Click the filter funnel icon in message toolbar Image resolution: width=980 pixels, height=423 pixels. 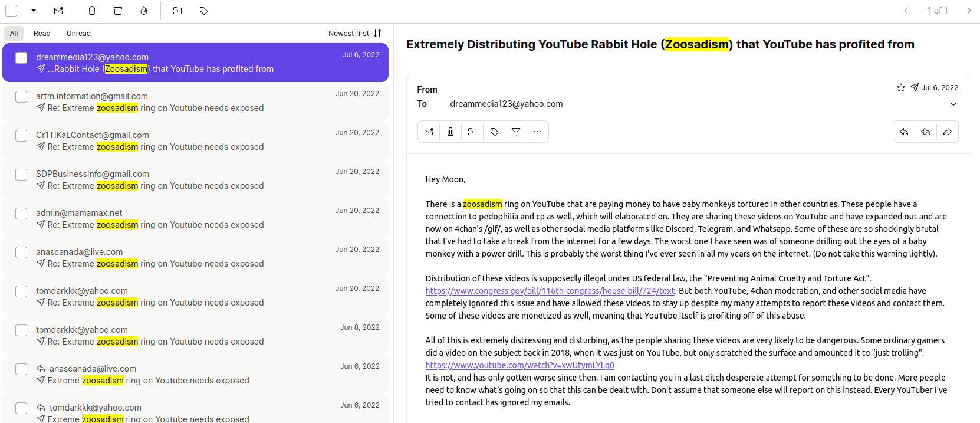pos(516,132)
